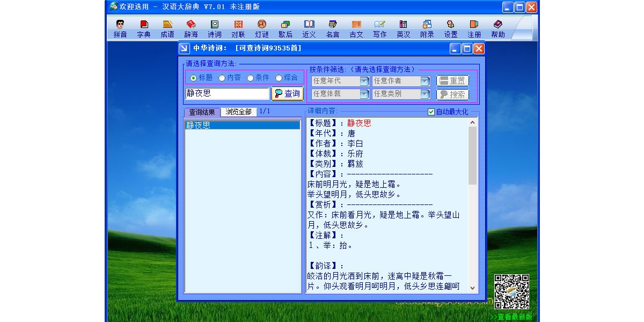Click the scroll down arrow in detail panel
The image size is (644, 322).
(x=472, y=288)
